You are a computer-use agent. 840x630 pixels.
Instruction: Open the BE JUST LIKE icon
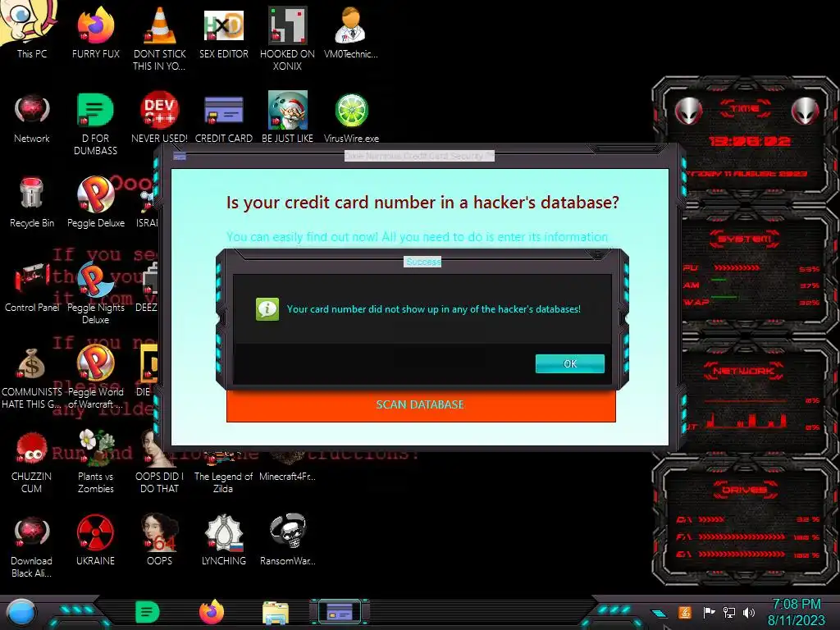[x=287, y=116]
